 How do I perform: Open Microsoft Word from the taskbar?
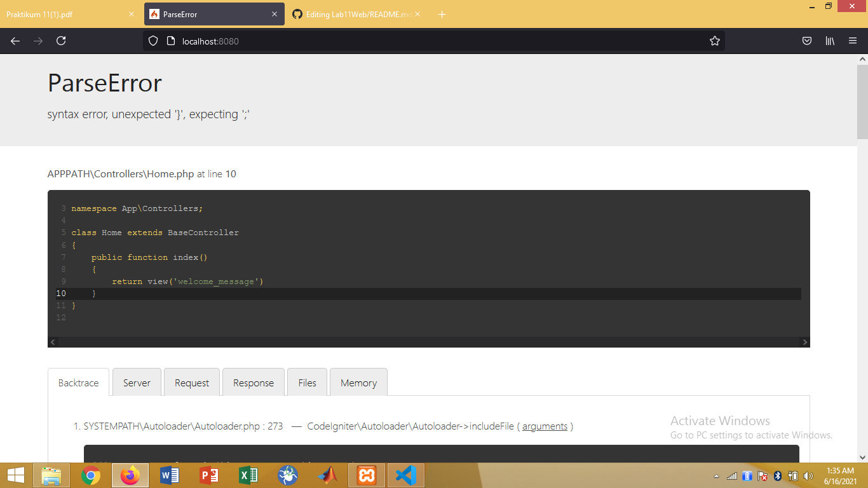(169, 475)
